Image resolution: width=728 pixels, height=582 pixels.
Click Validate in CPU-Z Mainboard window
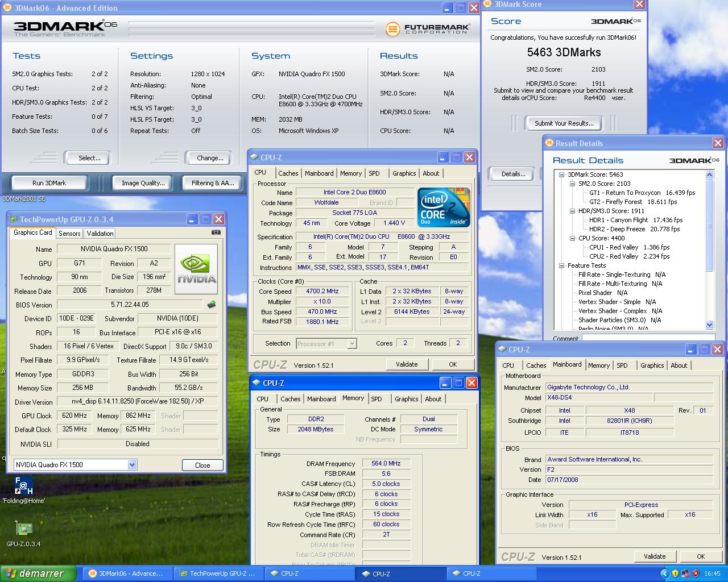pos(655,556)
